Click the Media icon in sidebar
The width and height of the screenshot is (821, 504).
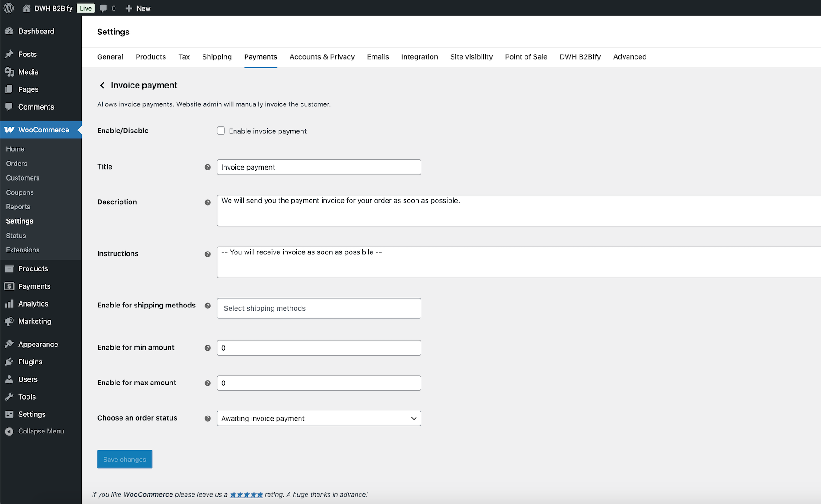(x=9, y=72)
